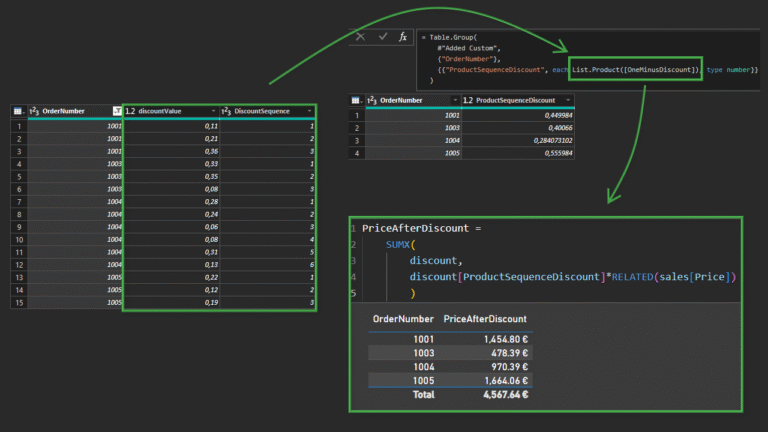Cancel the formula edit with X icon
Image resolution: width=768 pixels, height=432 pixels.
coord(361,37)
